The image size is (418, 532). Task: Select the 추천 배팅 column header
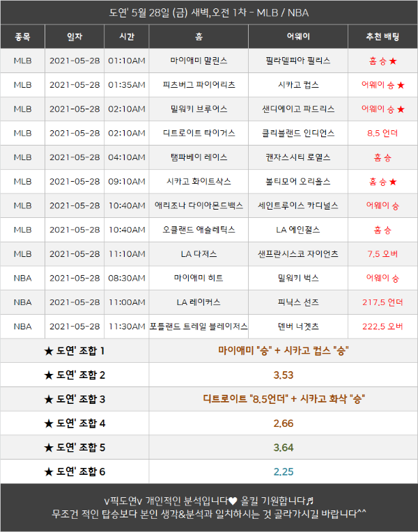382,37
